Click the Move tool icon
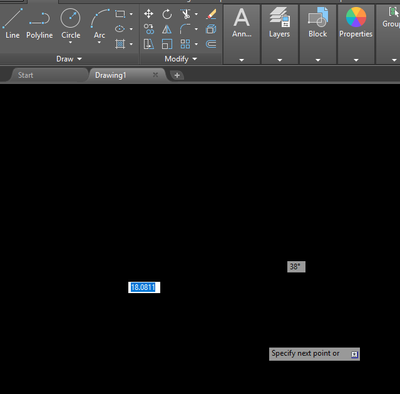The height and width of the screenshot is (394, 400). (x=148, y=14)
